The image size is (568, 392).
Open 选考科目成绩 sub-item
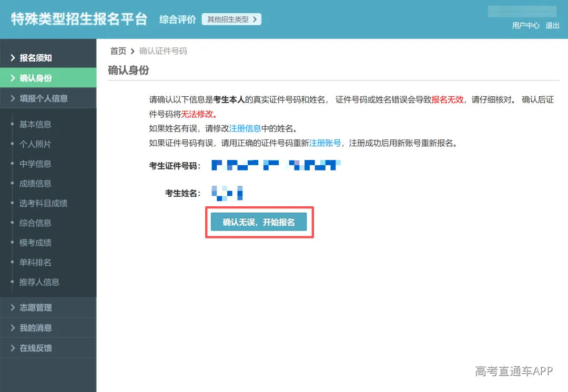43,203
